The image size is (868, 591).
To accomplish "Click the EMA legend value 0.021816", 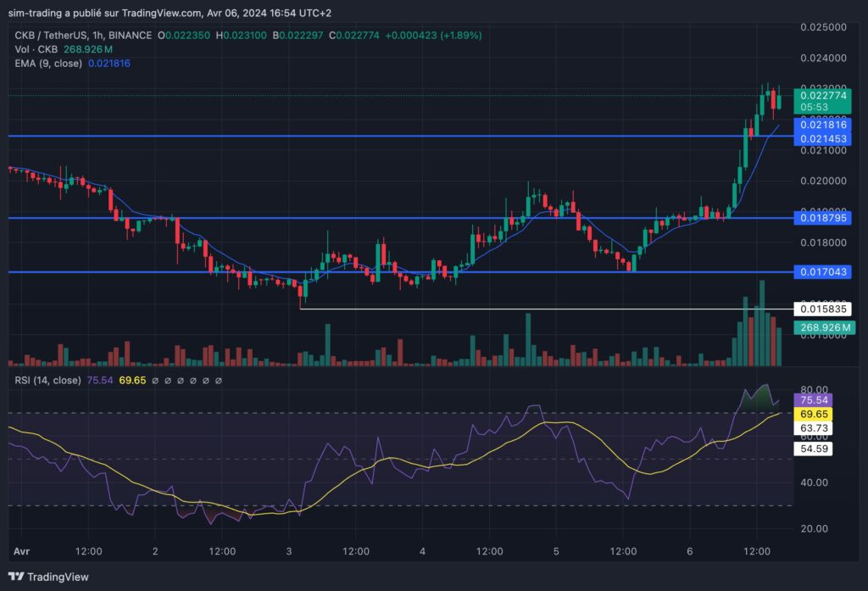I will 109,63.
